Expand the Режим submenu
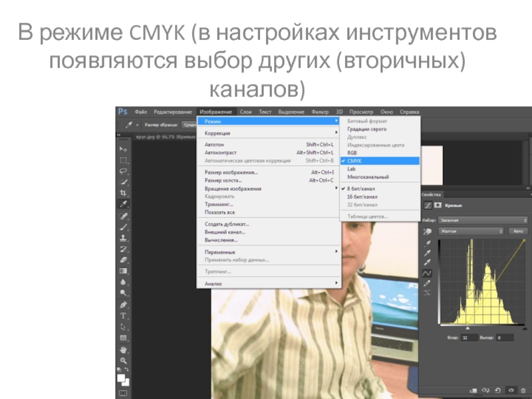This screenshot has height=399, width=532. click(x=269, y=121)
